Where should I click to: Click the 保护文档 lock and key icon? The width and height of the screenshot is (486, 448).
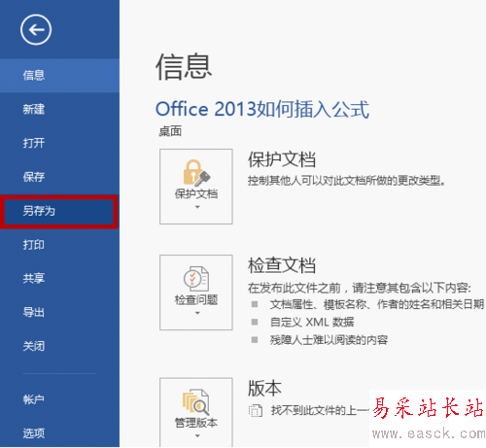[196, 173]
